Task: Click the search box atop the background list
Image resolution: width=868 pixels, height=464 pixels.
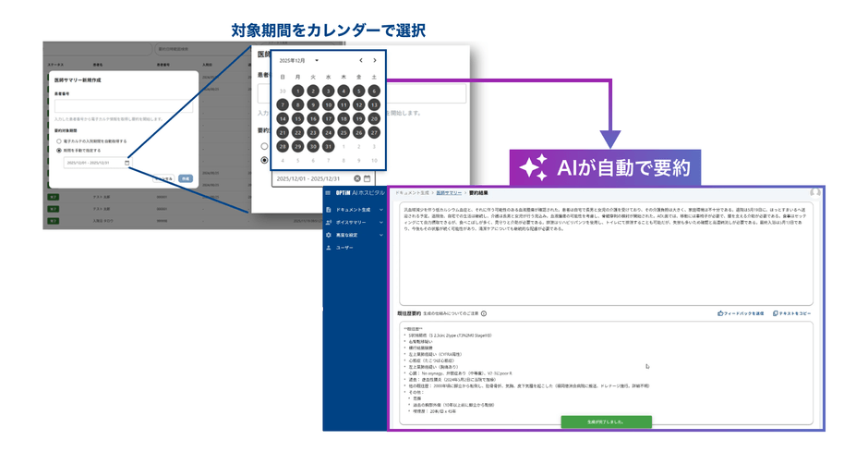Action: click(x=202, y=49)
